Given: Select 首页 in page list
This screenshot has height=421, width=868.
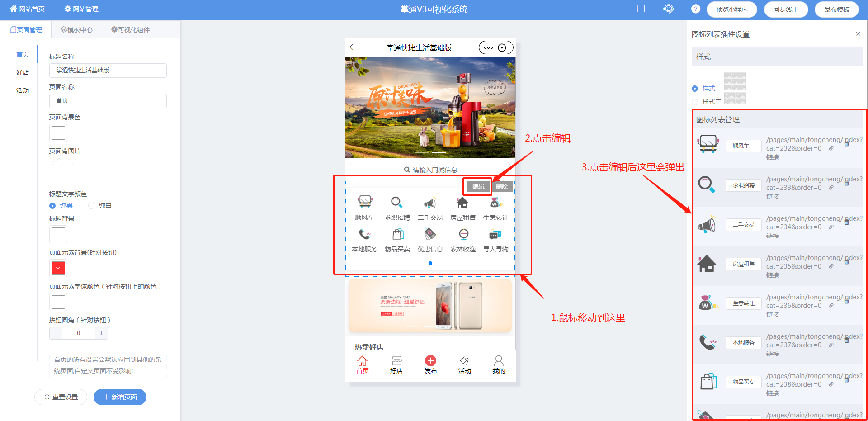Looking at the screenshot, I should pyautogui.click(x=23, y=54).
